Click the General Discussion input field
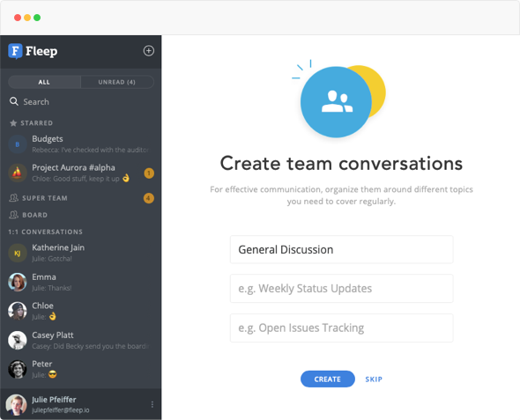The width and height of the screenshot is (520, 420). 342,249
